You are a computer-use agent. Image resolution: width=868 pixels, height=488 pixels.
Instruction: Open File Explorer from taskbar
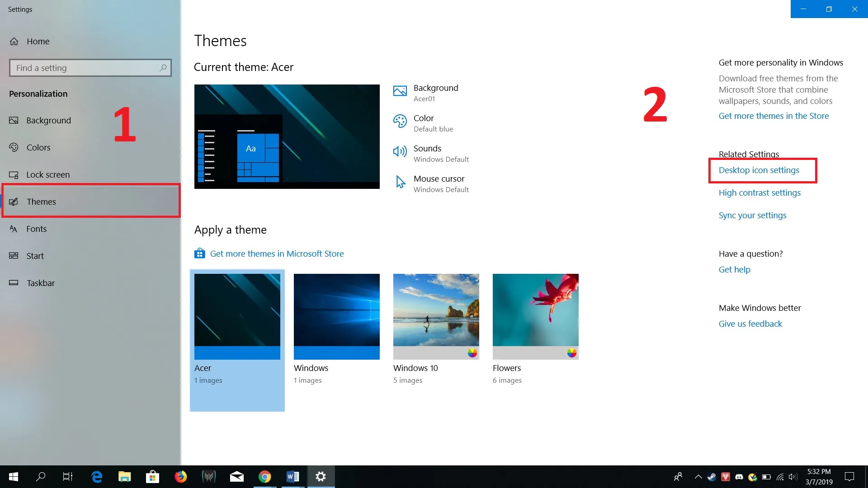pyautogui.click(x=124, y=477)
